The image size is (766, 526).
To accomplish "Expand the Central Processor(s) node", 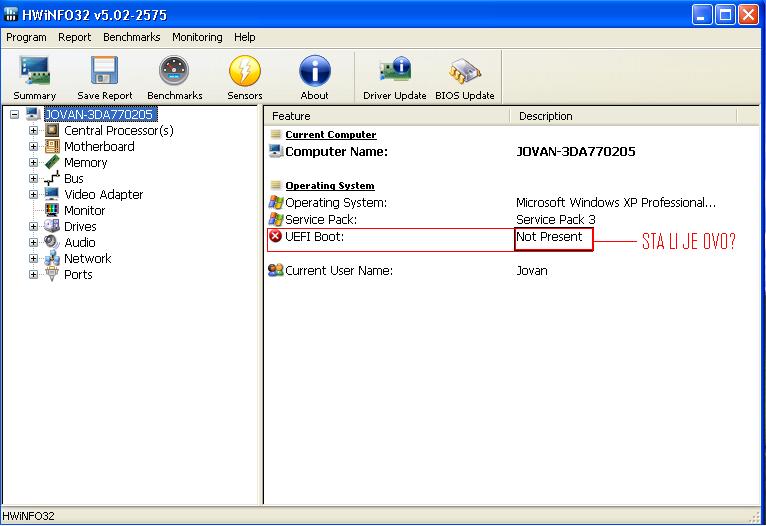I will [33, 130].
